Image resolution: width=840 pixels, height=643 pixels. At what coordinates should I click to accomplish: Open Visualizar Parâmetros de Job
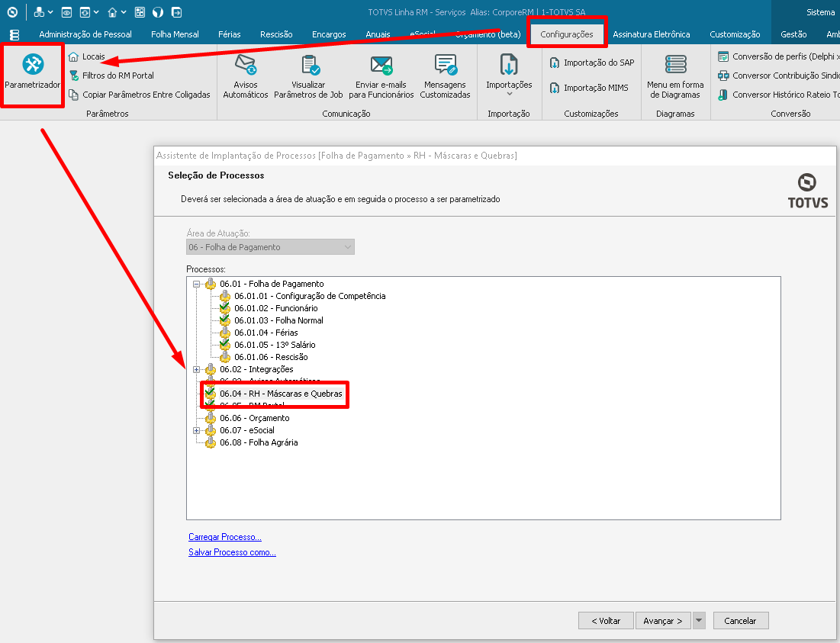coord(308,76)
